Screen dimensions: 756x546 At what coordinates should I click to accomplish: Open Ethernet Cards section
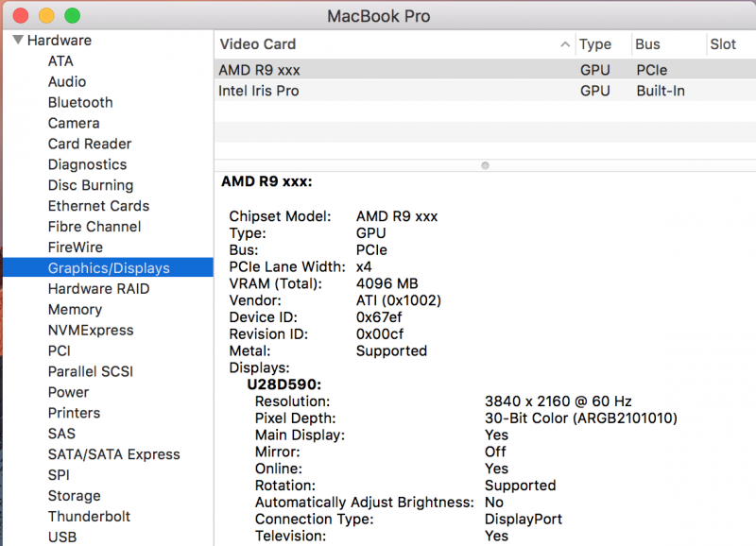99,206
